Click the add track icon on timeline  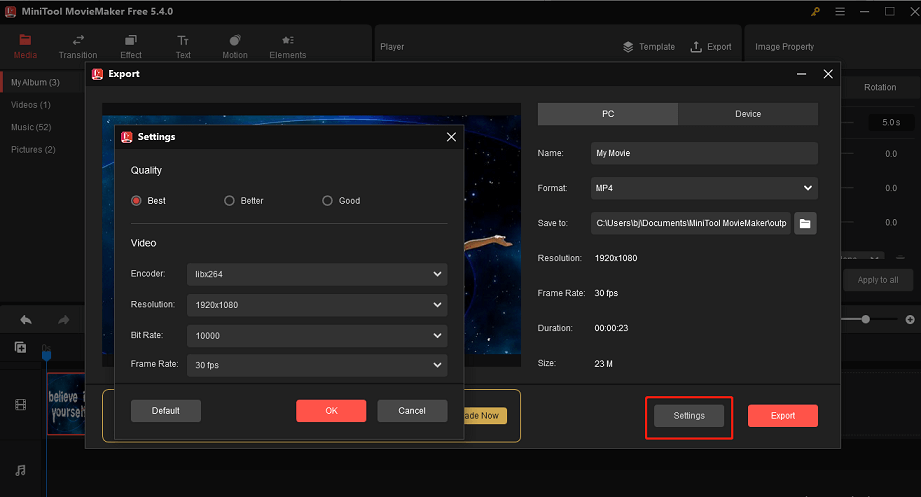(x=20, y=347)
